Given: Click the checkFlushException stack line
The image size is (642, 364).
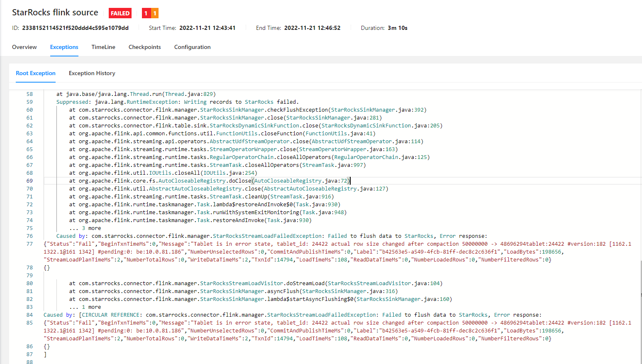Looking at the screenshot, I should coord(248,110).
